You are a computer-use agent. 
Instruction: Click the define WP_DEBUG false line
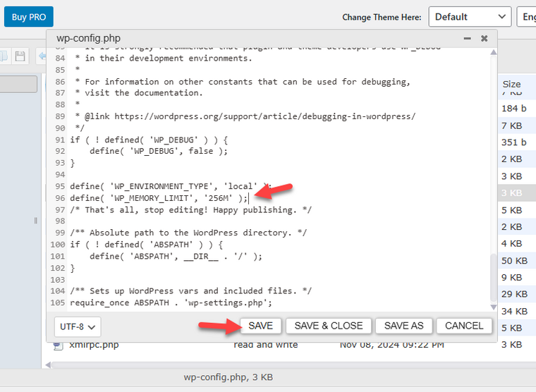pyautogui.click(x=159, y=151)
